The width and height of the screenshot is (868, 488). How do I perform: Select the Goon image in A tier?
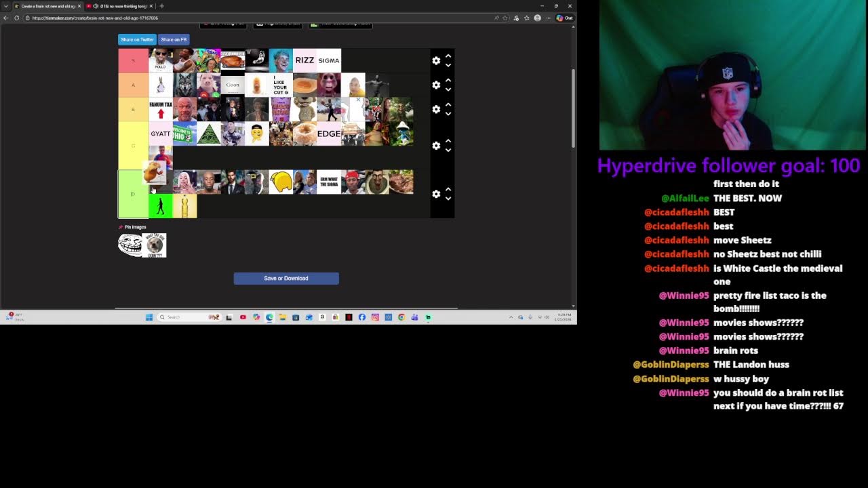[233, 85]
